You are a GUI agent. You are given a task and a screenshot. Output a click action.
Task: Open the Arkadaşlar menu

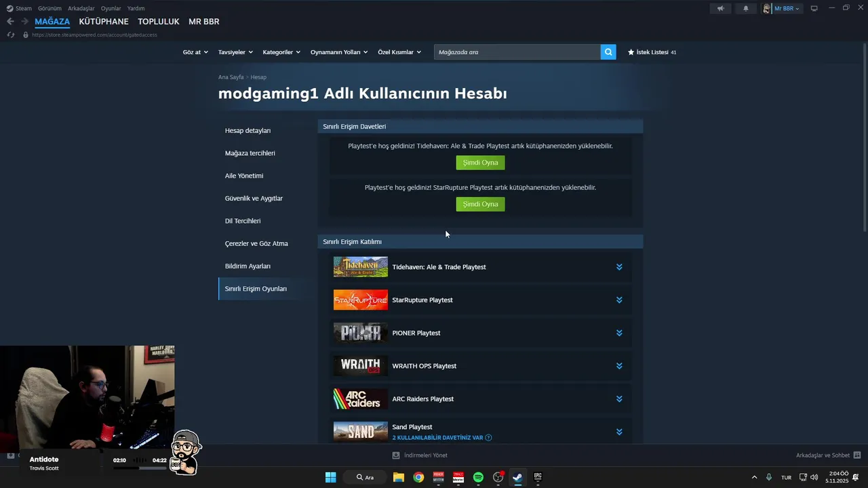click(x=81, y=8)
